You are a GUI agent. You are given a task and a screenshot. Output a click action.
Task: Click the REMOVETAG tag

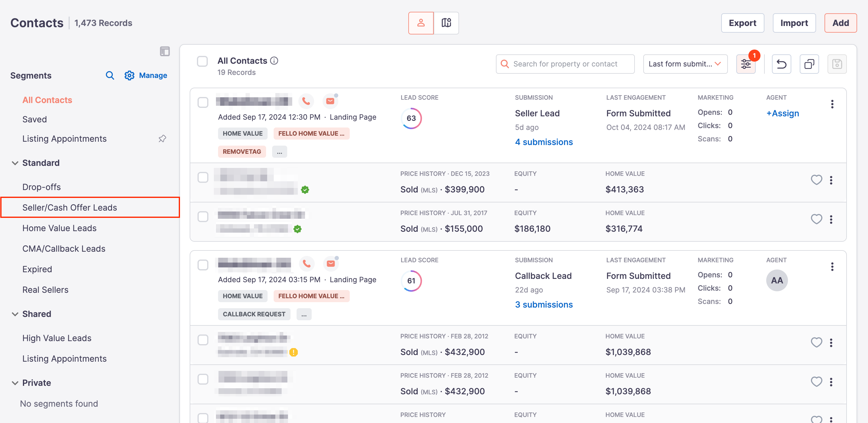(242, 152)
